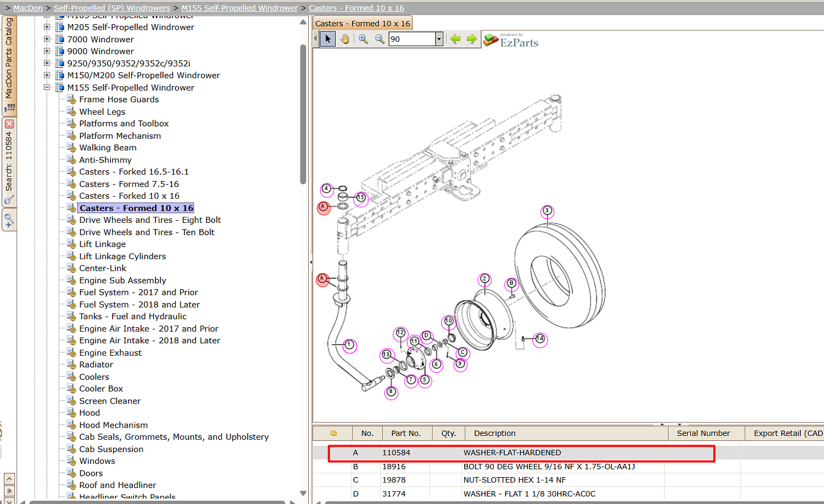Click callout bubble 2 on the wheel rim
Image resolution: width=824 pixels, height=504 pixels.
pos(485,279)
